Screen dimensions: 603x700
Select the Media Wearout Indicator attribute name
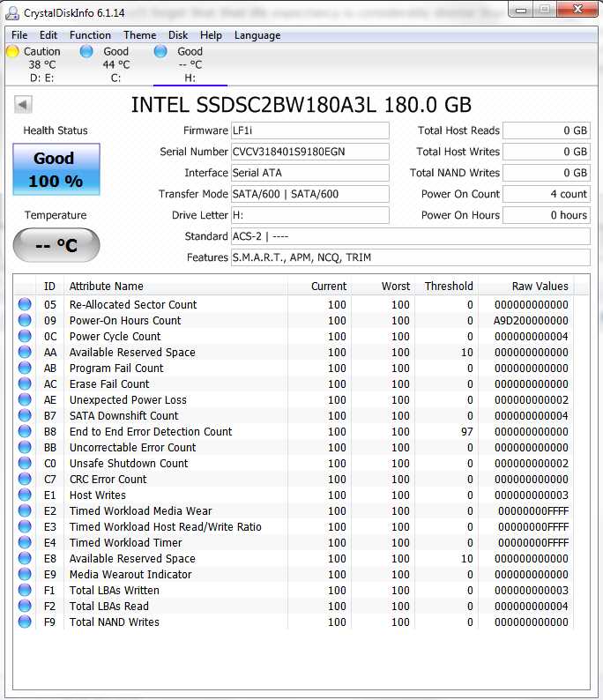(x=130, y=575)
